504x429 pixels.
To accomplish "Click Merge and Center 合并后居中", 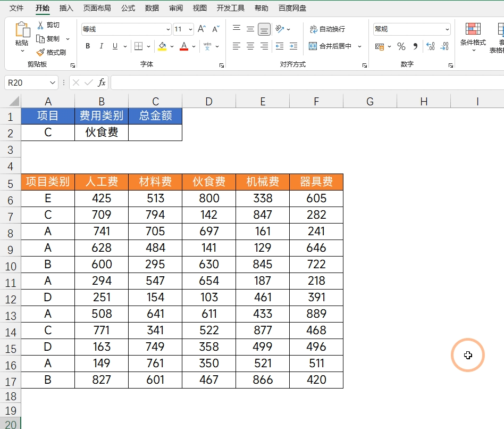I will point(330,46).
